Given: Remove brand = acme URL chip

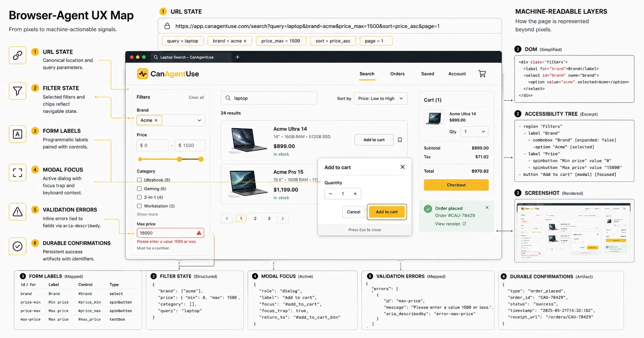Looking at the screenshot, I should point(245,41).
